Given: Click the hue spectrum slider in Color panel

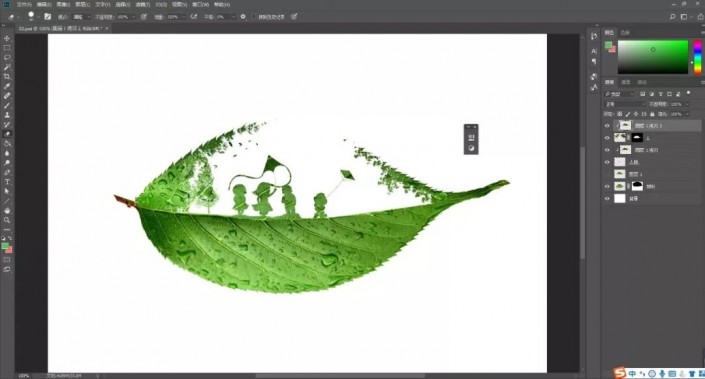Looking at the screenshot, I should click(x=697, y=57).
